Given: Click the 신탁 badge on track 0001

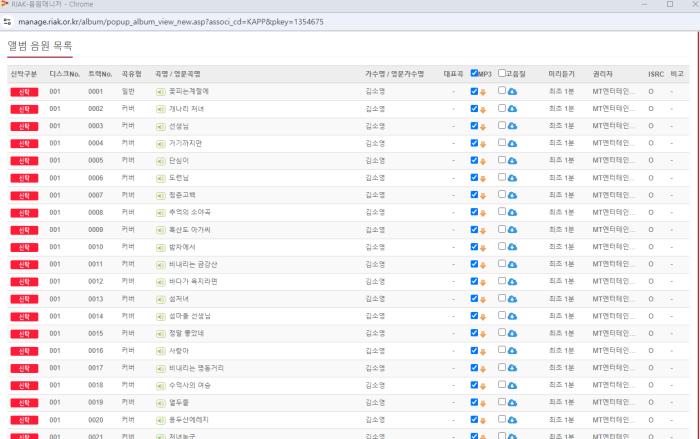Looking at the screenshot, I should tap(24, 92).
